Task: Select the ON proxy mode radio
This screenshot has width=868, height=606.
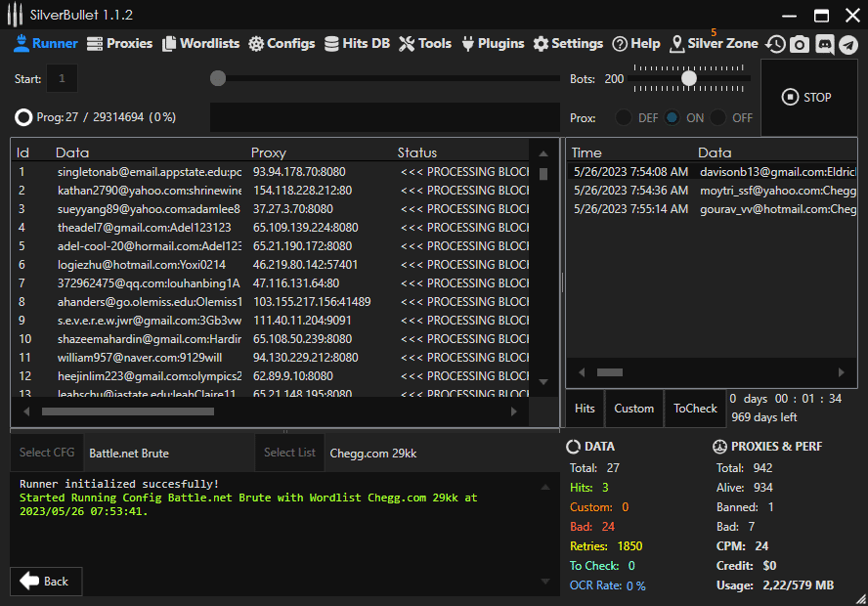Action: [x=673, y=117]
